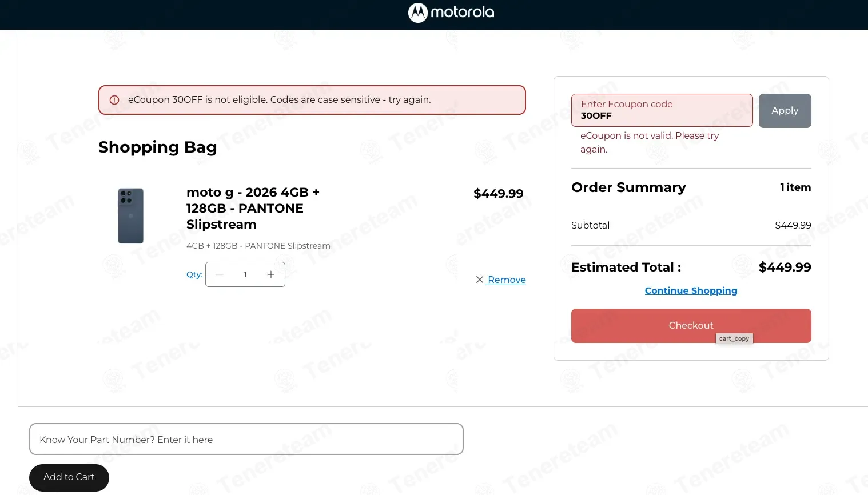Click the "Qty:" label
Screen dimensions: 868x495
pos(194,274)
